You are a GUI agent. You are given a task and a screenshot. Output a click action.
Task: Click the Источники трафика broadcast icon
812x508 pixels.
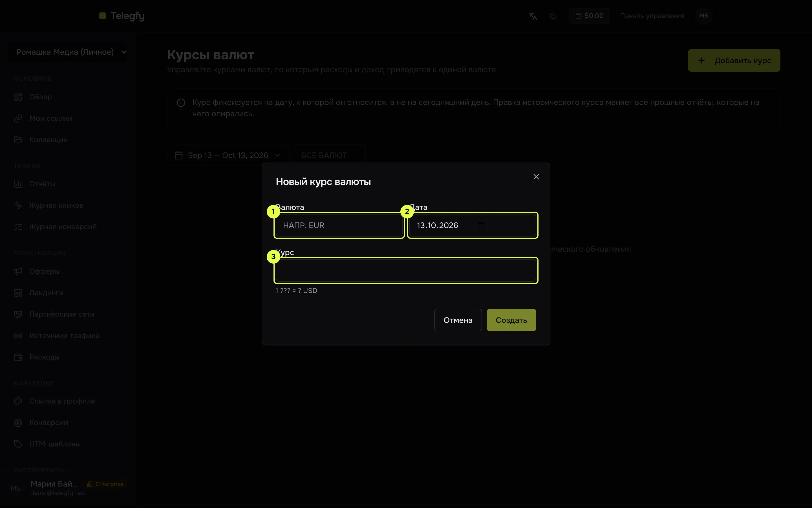pyautogui.click(x=18, y=336)
